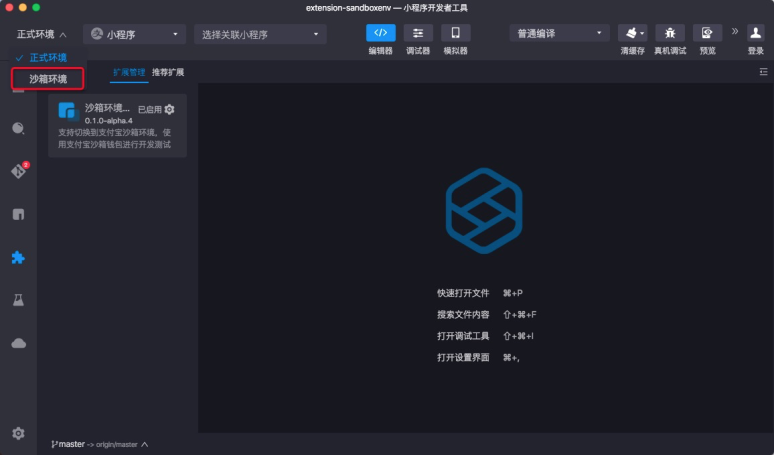Show more toolbar items via » chevron

735,32
